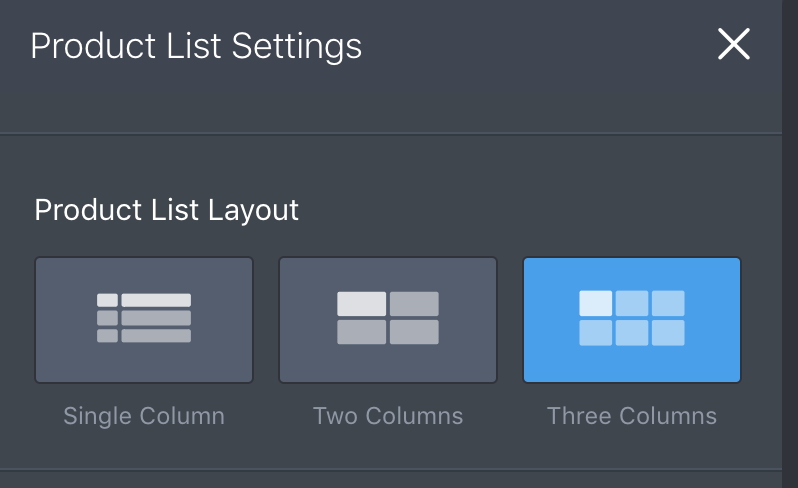Click the three-by-two grid icon
Viewport: 798px width, 488px height.
(632, 318)
